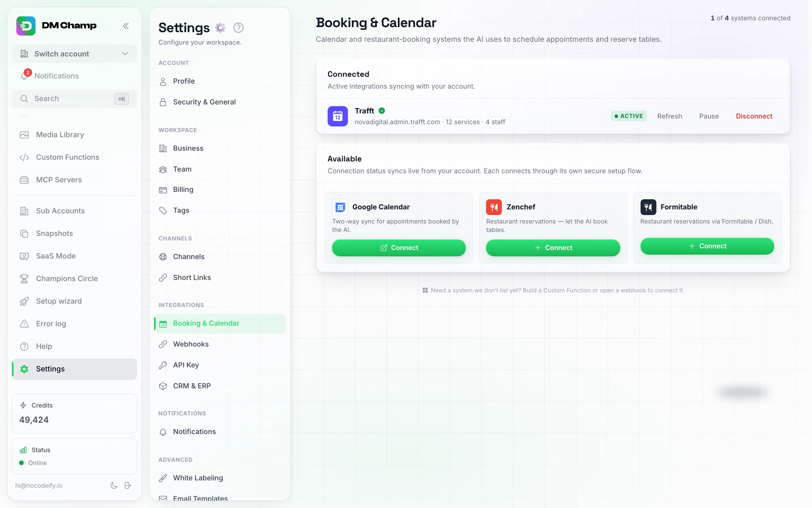The width and height of the screenshot is (812, 508).
Task: Click the Formitable dark logo icon
Action: click(x=648, y=207)
